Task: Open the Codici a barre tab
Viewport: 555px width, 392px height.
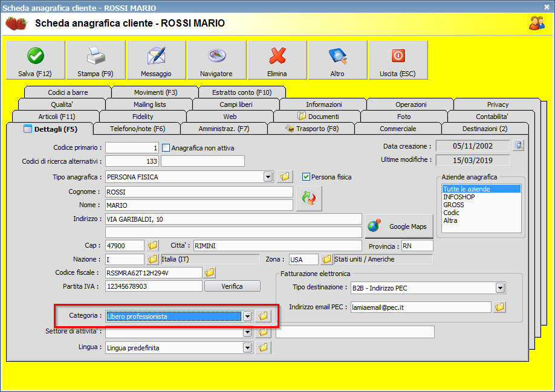Action: (68, 92)
